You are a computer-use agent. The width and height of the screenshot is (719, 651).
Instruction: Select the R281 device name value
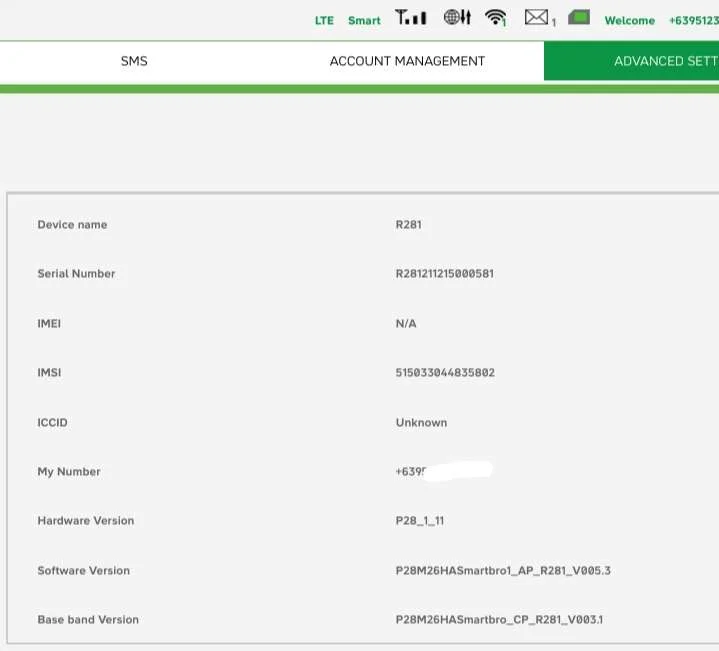pos(409,225)
